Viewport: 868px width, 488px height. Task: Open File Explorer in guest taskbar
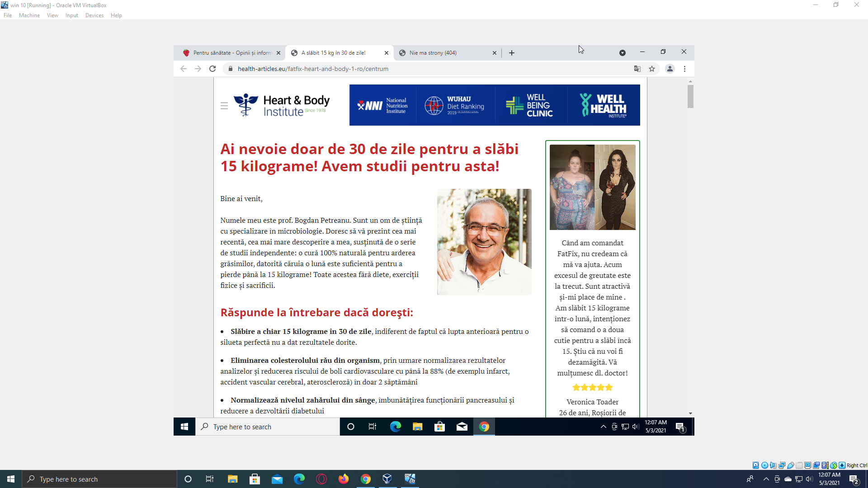417,427
